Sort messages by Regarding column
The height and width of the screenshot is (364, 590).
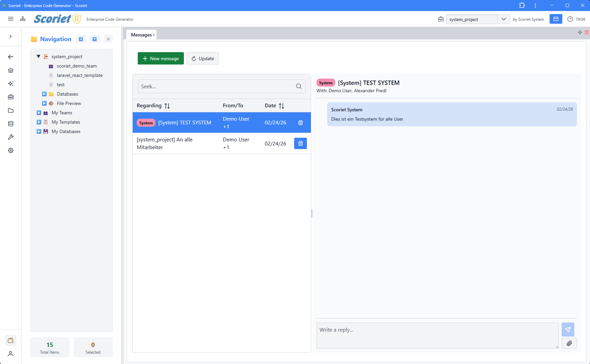tap(167, 106)
